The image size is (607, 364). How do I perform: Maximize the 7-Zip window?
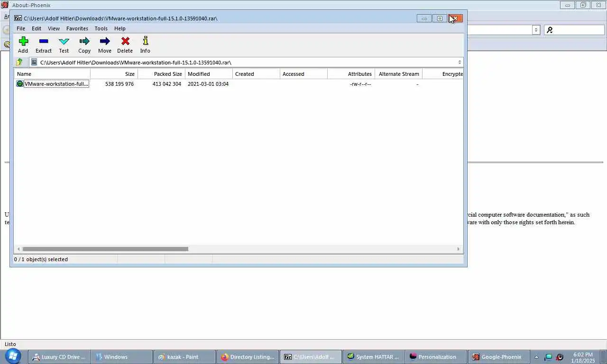440,18
